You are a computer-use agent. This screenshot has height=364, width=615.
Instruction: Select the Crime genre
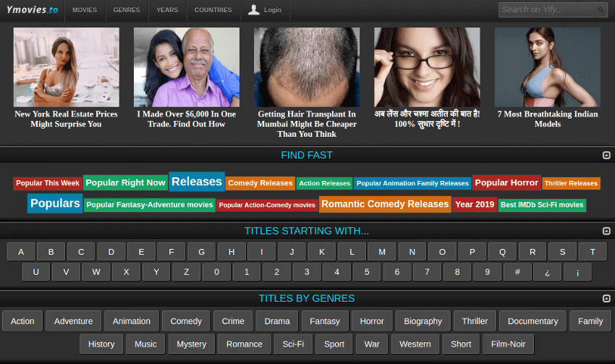click(233, 321)
